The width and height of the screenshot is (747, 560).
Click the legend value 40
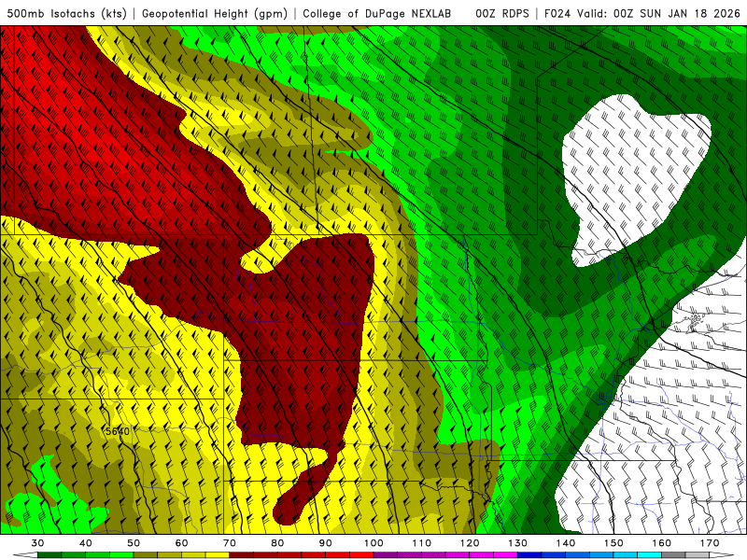(86, 543)
